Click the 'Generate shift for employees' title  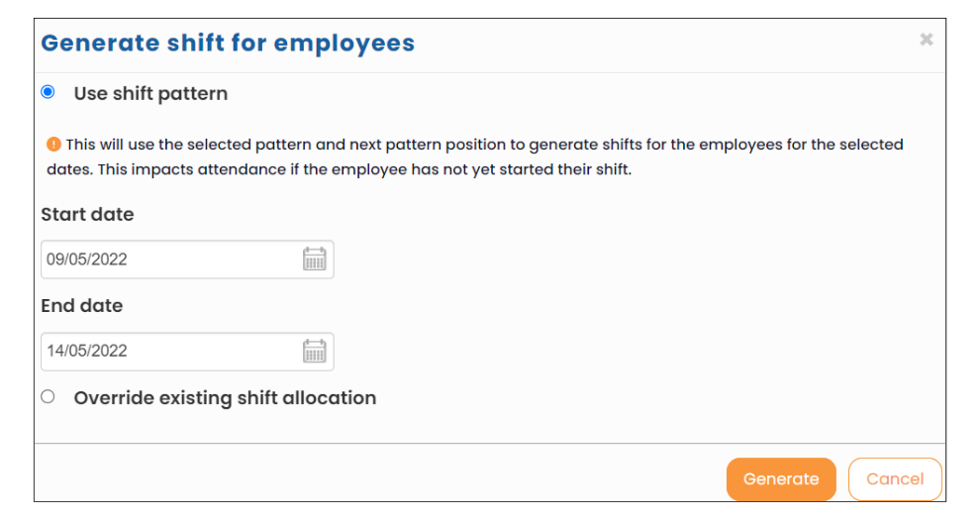[228, 44]
